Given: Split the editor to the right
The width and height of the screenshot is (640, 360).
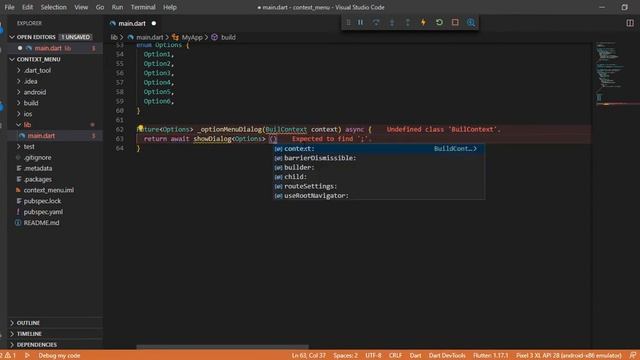Looking at the screenshot, I should 630,23.
